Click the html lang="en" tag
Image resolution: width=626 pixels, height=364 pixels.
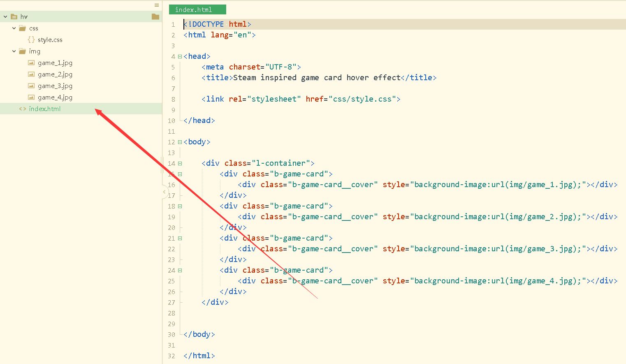(220, 35)
